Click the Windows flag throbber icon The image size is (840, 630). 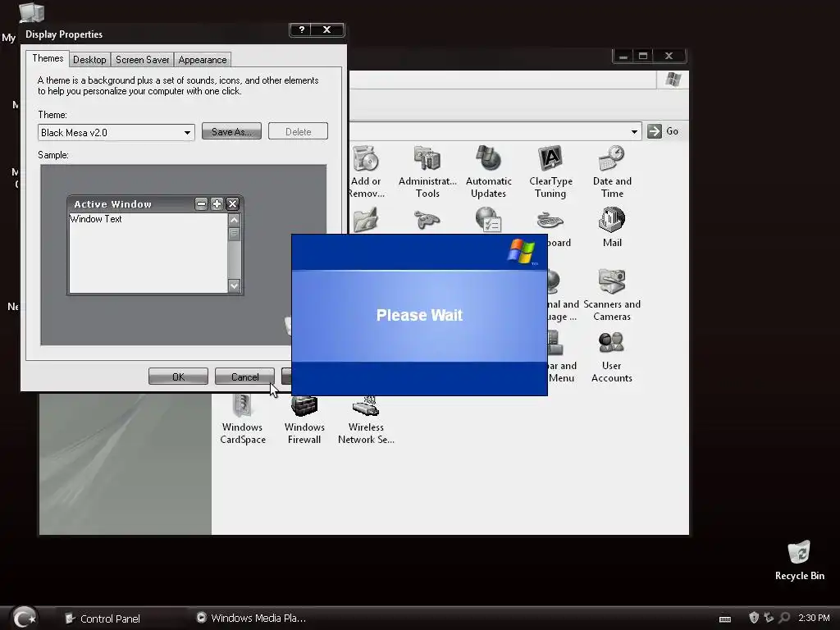pos(673,80)
